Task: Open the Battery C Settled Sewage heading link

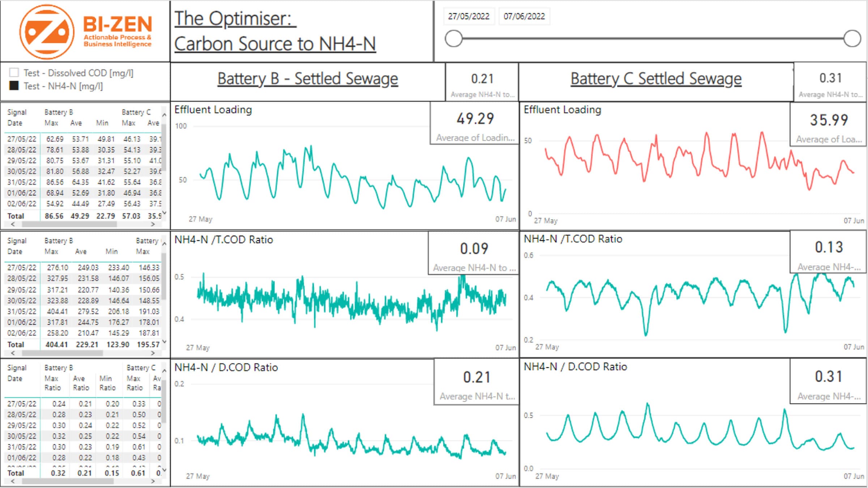Action: pos(656,79)
